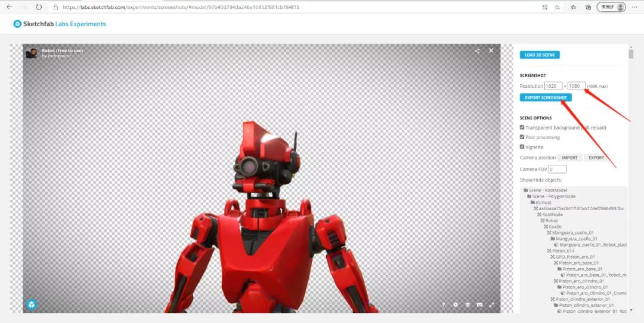The height and width of the screenshot is (323, 644).
Task: Click the options panel vertical scrollbar
Action: (x=631, y=54)
